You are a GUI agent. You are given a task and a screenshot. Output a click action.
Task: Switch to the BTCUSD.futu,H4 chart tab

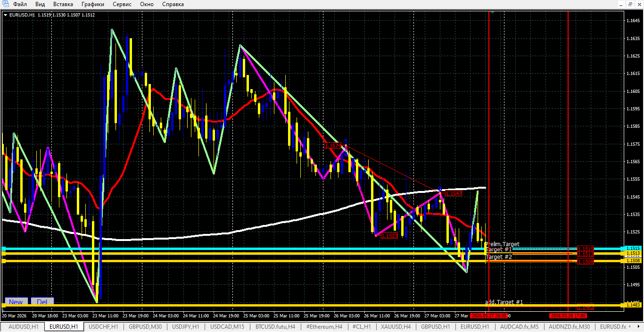(275, 326)
